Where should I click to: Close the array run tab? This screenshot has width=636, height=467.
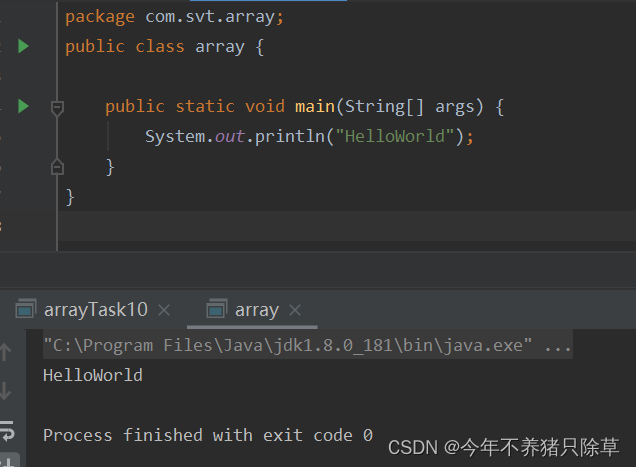(x=295, y=310)
